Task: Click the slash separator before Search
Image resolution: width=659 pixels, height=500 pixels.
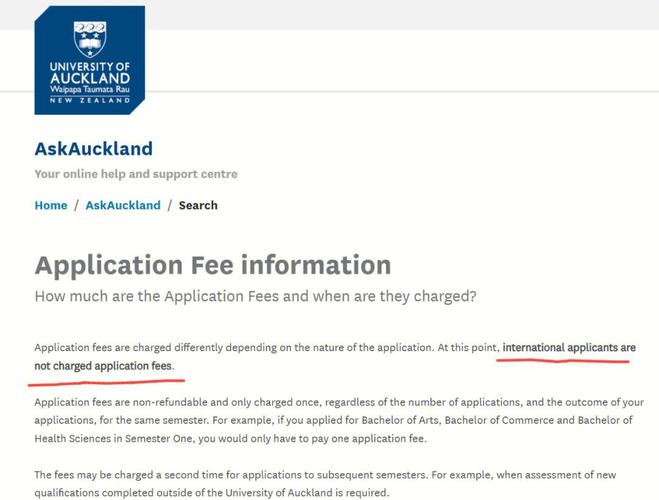Action: (169, 205)
